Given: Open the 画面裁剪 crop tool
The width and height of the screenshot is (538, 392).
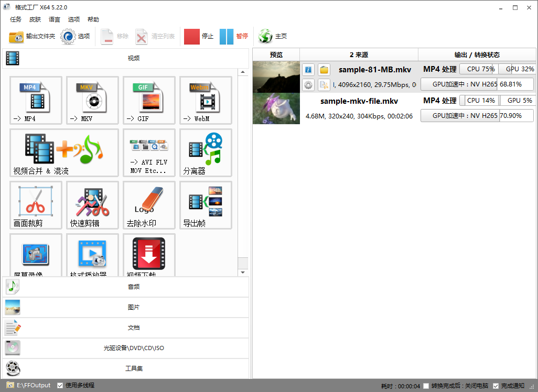Looking at the screenshot, I should [x=36, y=205].
